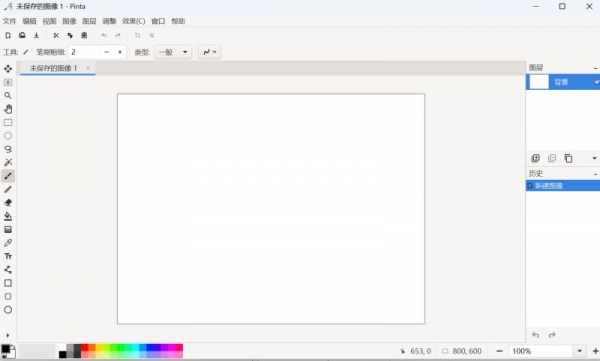Select the Text tool

click(x=8, y=256)
